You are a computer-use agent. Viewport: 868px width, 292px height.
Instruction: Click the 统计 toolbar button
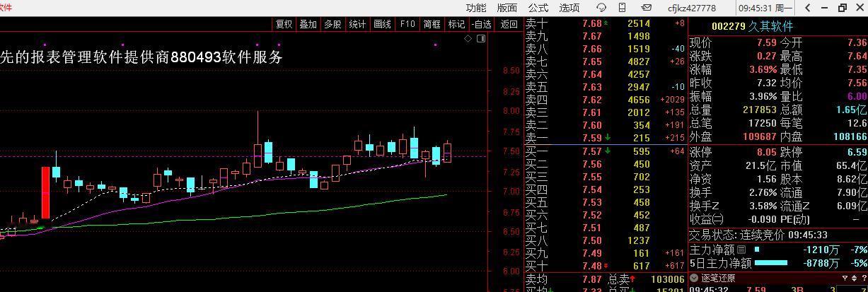tap(357, 24)
